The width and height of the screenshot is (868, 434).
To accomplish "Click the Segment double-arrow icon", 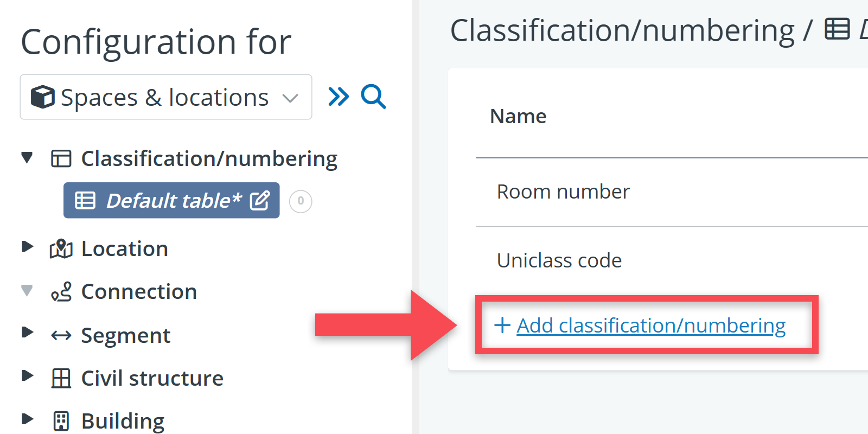I will pyautogui.click(x=61, y=336).
